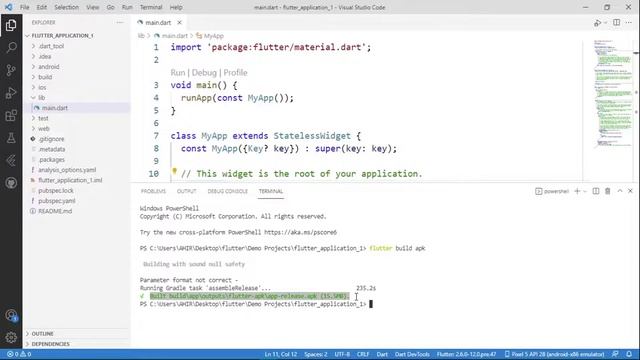The height and width of the screenshot is (360, 640).
Task: Open the Manage gear icon
Action: click(x=11, y=337)
